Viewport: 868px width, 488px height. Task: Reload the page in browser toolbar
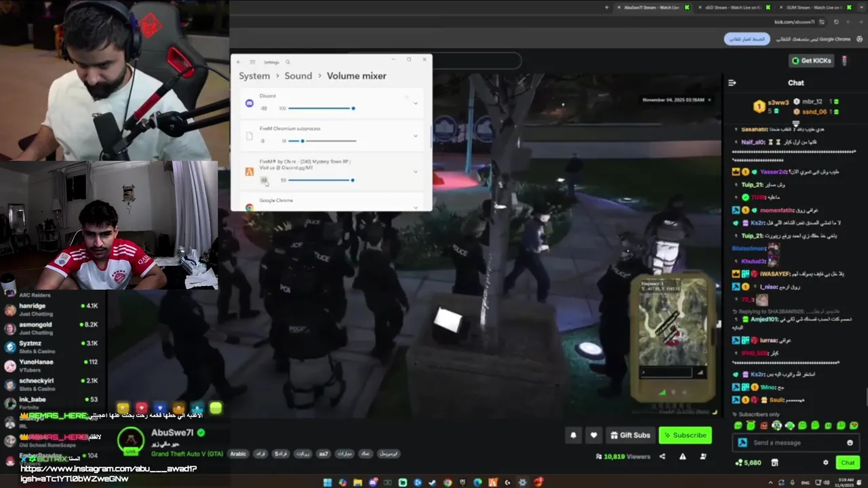click(x=836, y=22)
